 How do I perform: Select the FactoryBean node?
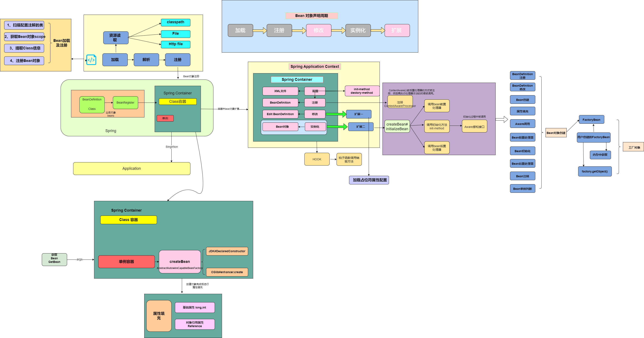[x=591, y=120]
